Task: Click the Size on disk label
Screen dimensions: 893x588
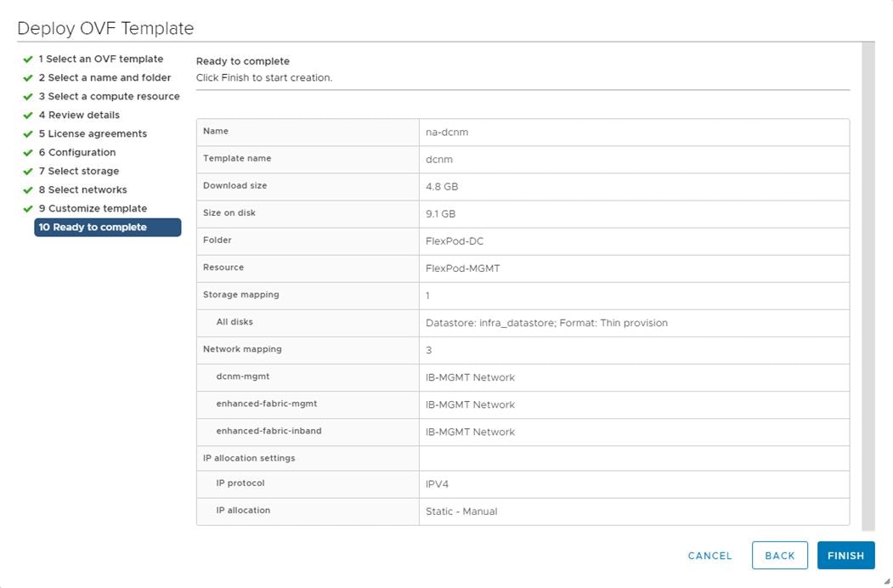Action: [x=229, y=213]
